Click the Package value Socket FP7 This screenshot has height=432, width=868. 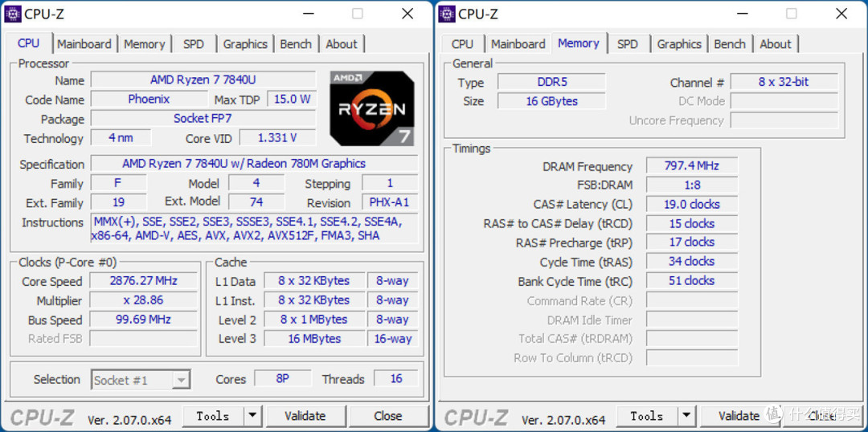pos(203,118)
